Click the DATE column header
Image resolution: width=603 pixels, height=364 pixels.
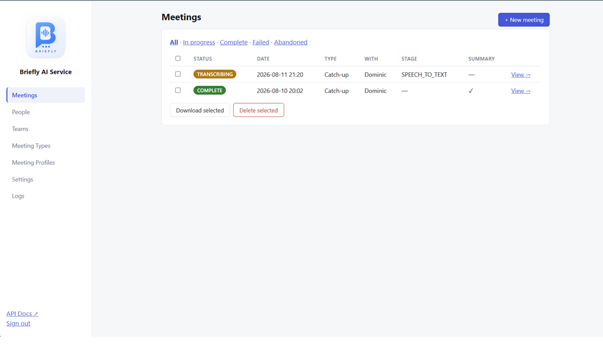pyautogui.click(x=263, y=59)
